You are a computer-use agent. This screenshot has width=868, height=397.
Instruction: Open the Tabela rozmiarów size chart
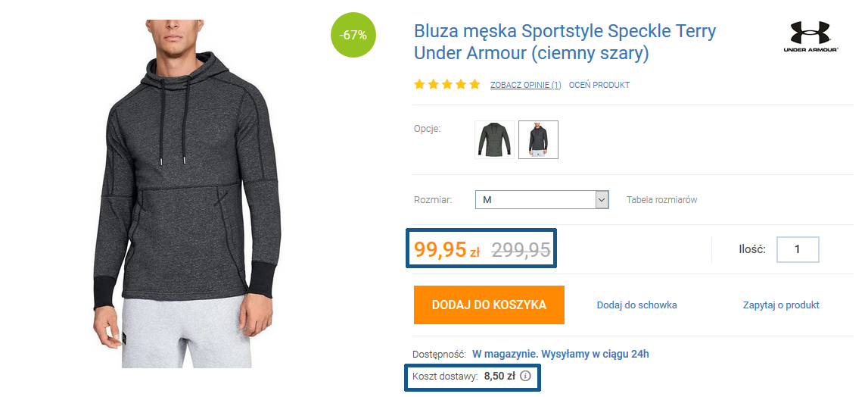coord(661,200)
